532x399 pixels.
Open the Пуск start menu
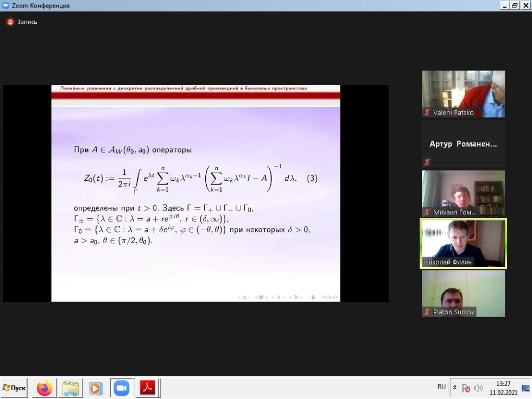14,388
